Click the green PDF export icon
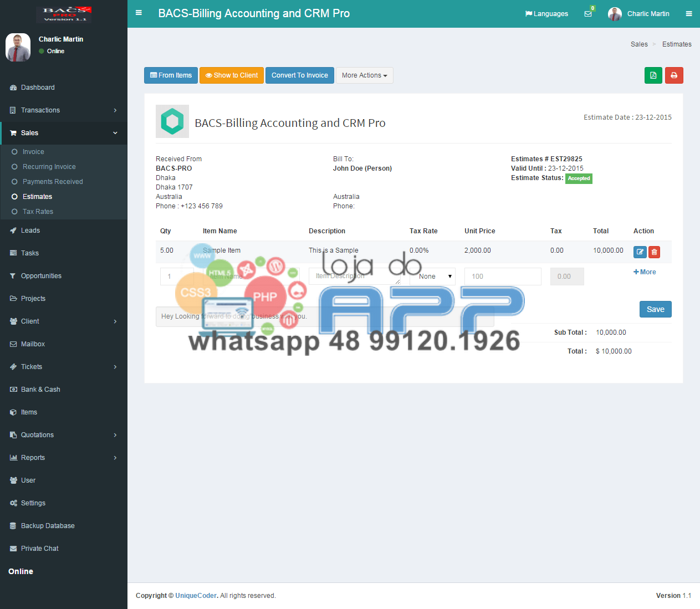Image resolution: width=700 pixels, height=609 pixels. [653, 75]
